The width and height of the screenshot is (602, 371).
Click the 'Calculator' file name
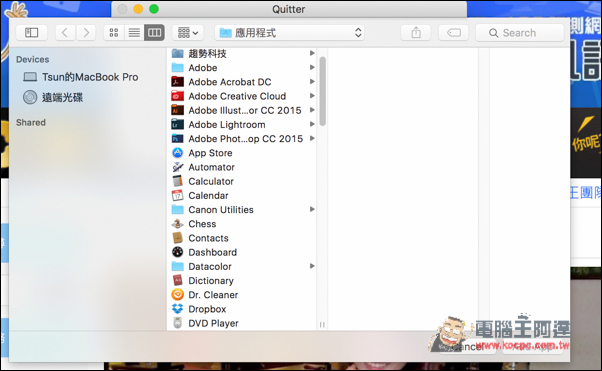[x=211, y=181]
